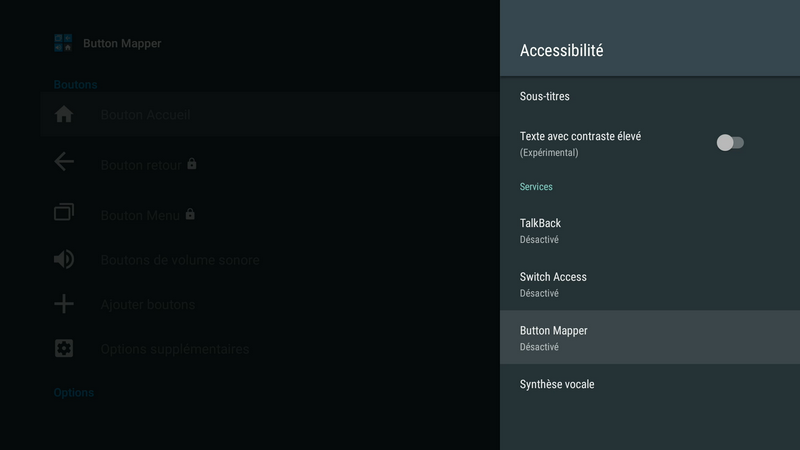The image size is (800, 450).
Task: Click the home icon beside Bouton Accueil
Action: [x=64, y=115]
